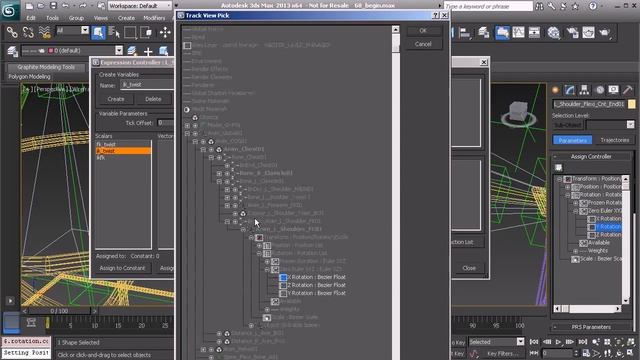Open the Align tool in main toolbar

pyautogui.click(x=464, y=33)
